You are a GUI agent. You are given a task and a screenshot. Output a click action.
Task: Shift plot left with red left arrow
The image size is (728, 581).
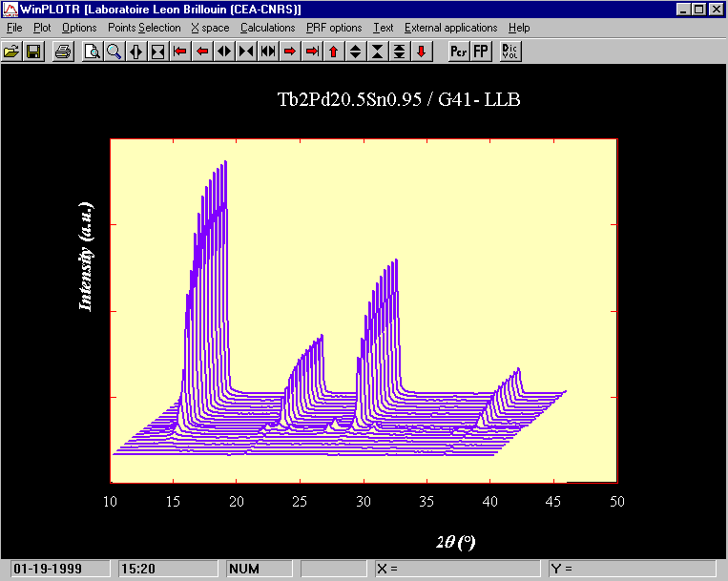[x=202, y=52]
